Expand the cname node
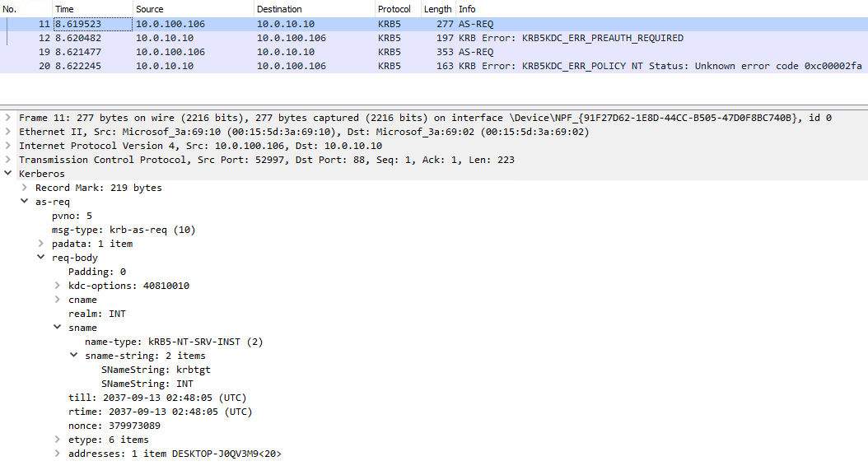Screen dimensions: 868x475 pyautogui.click(x=58, y=299)
